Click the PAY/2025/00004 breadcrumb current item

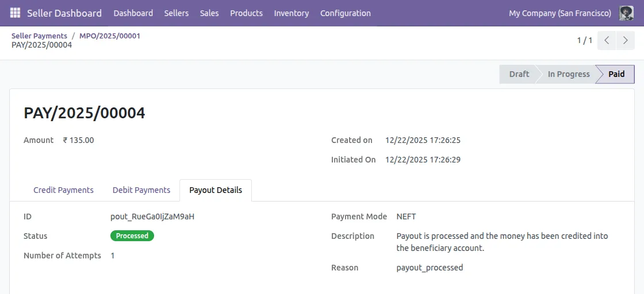pyautogui.click(x=42, y=45)
